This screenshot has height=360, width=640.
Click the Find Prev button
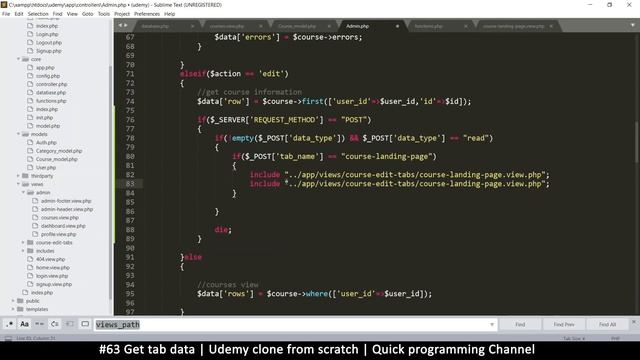[x=564, y=324]
